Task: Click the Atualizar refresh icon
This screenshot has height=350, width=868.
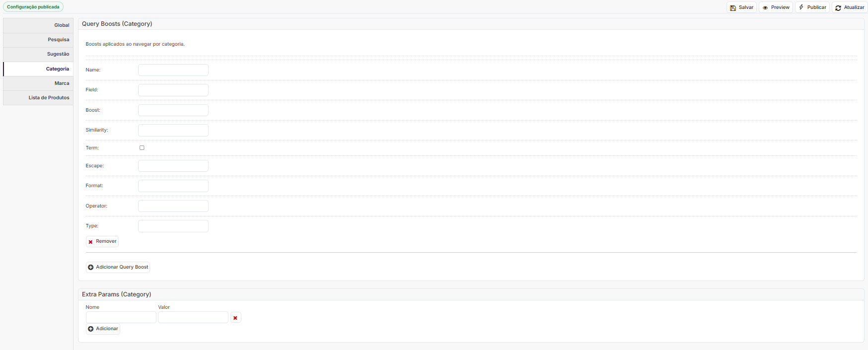Action: [x=838, y=8]
